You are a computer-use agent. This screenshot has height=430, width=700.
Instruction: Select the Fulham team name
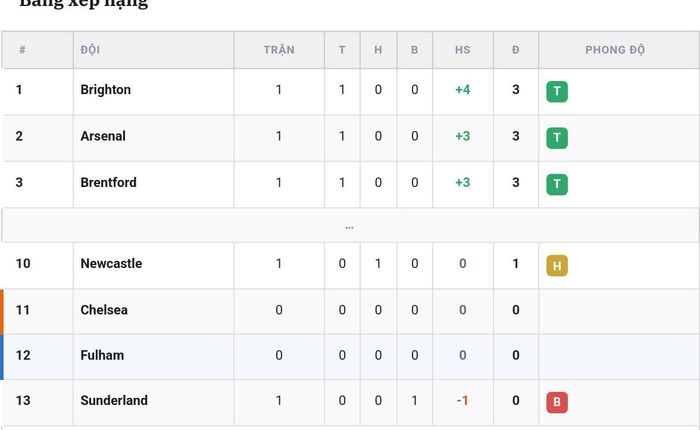[102, 355]
